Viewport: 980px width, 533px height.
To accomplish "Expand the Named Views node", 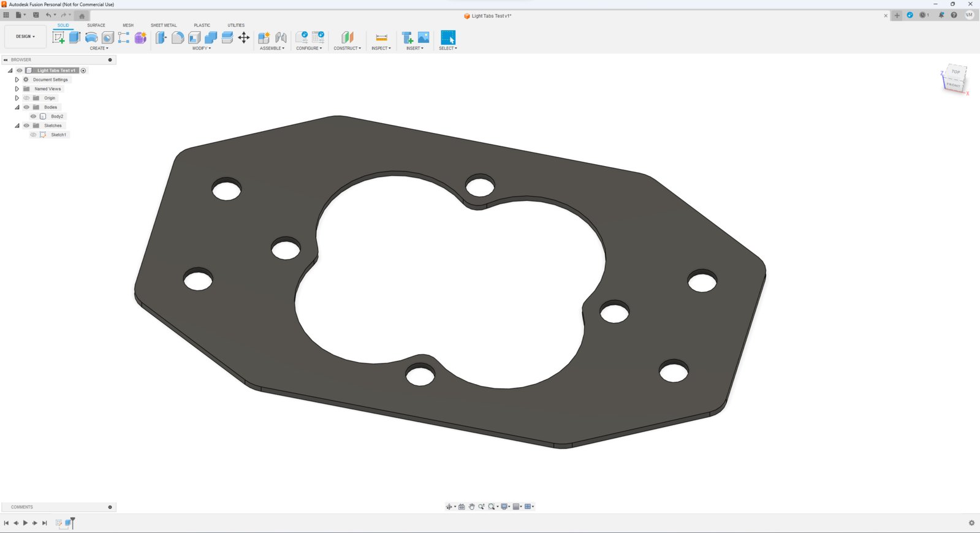I will [17, 89].
